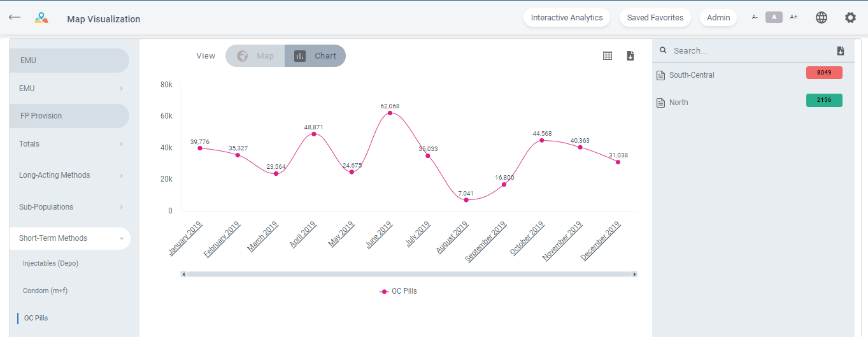868x337 pixels.
Task: Increase font size with A+ button
Action: pyautogui.click(x=793, y=18)
